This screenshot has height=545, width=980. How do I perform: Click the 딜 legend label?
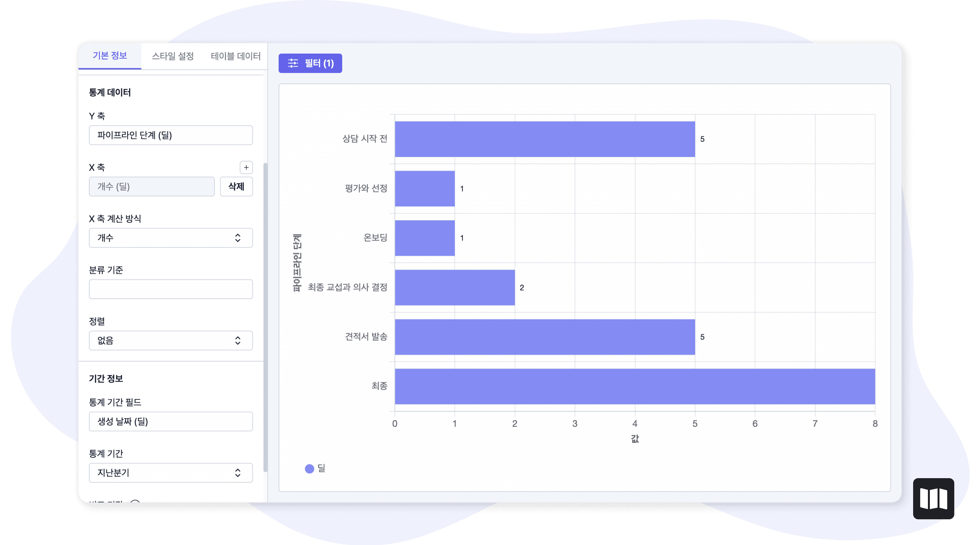coord(322,469)
